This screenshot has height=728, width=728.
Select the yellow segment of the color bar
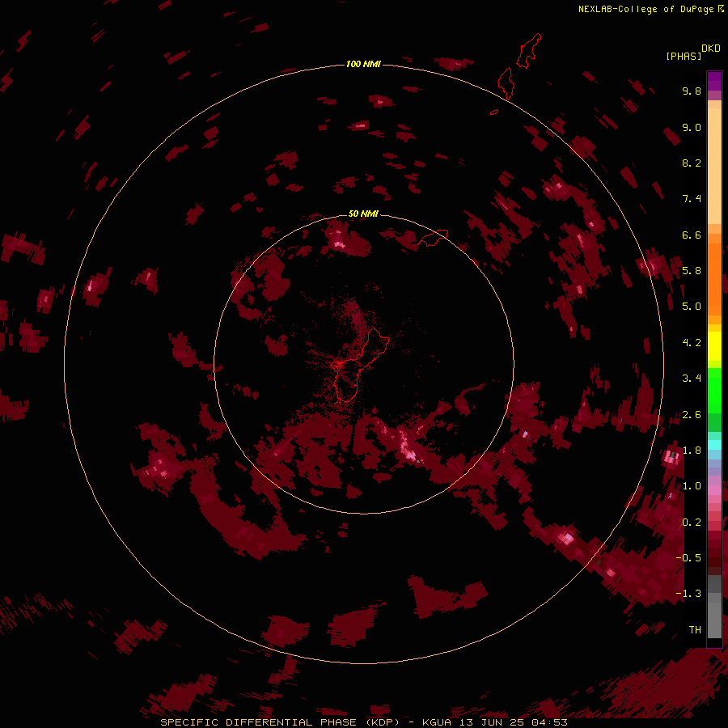click(x=714, y=346)
